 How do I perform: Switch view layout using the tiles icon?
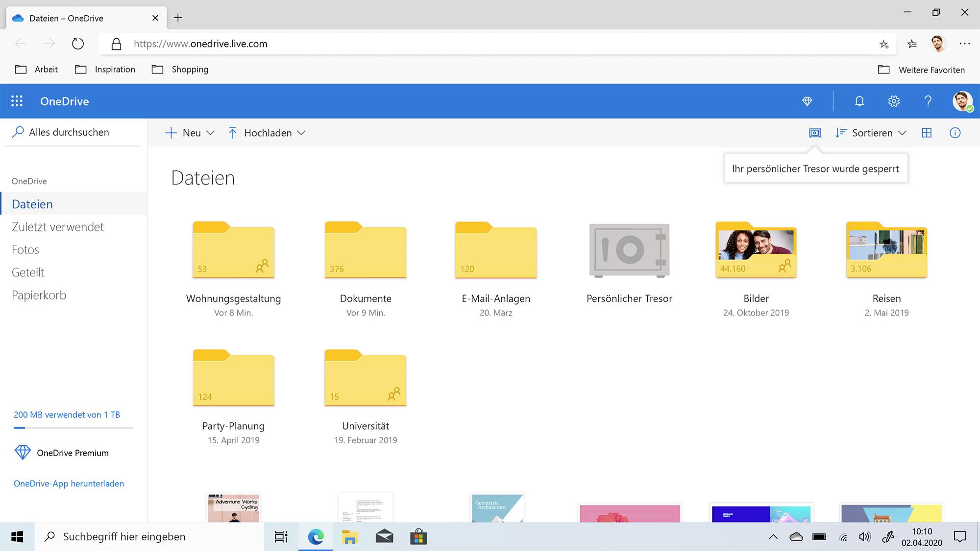tap(927, 133)
